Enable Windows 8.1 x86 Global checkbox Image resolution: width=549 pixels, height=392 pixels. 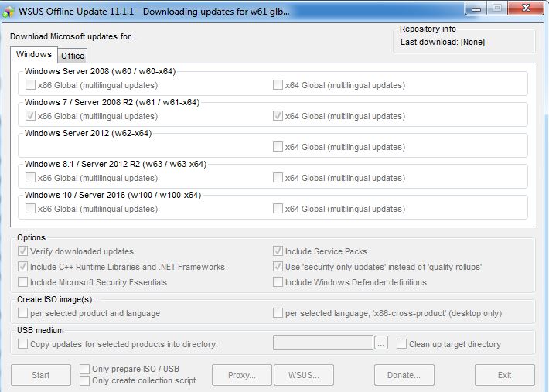point(30,178)
